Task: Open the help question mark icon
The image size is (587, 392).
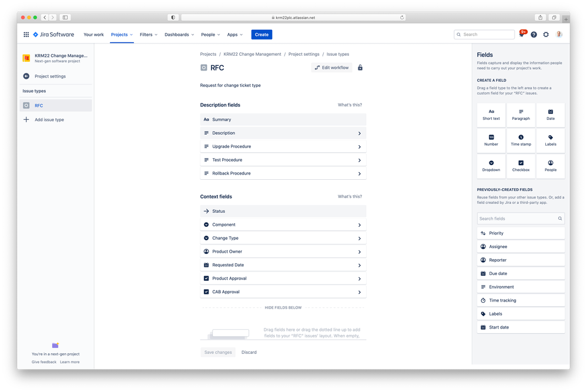Action: click(534, 35)
